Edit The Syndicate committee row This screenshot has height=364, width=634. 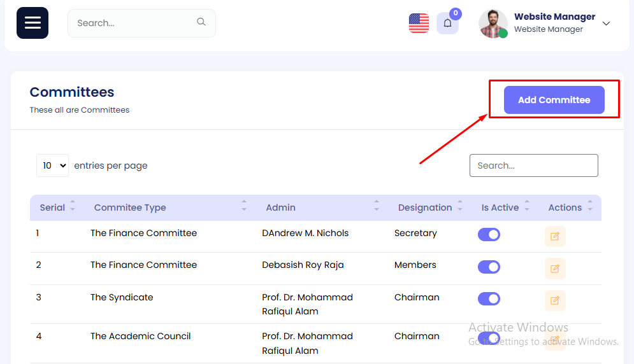coord(555,300)
